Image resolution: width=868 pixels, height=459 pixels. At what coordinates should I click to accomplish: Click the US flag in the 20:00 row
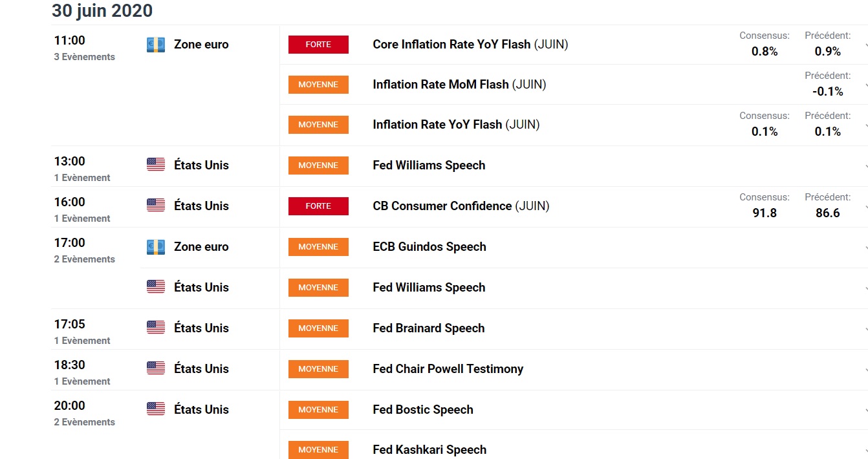click(156, 409)
